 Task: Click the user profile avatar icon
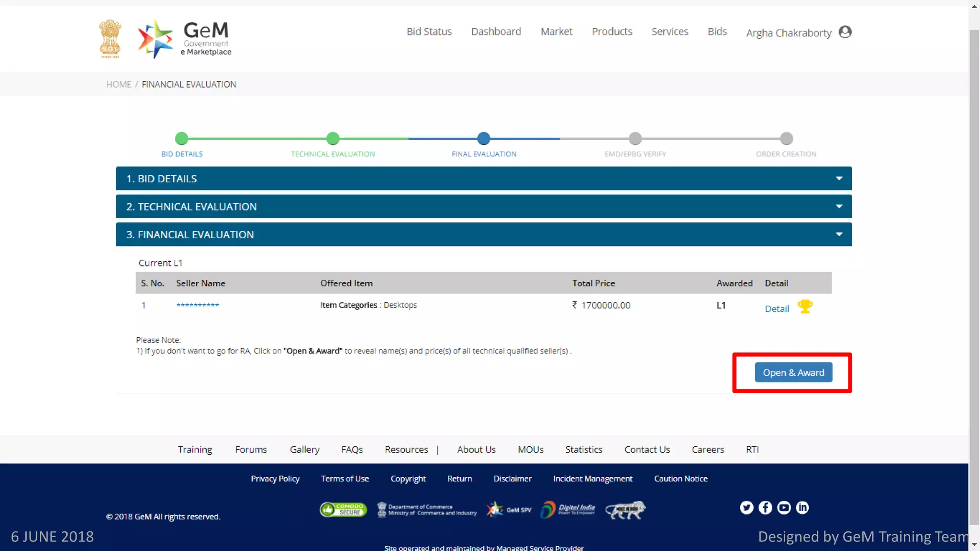(845, 32)
